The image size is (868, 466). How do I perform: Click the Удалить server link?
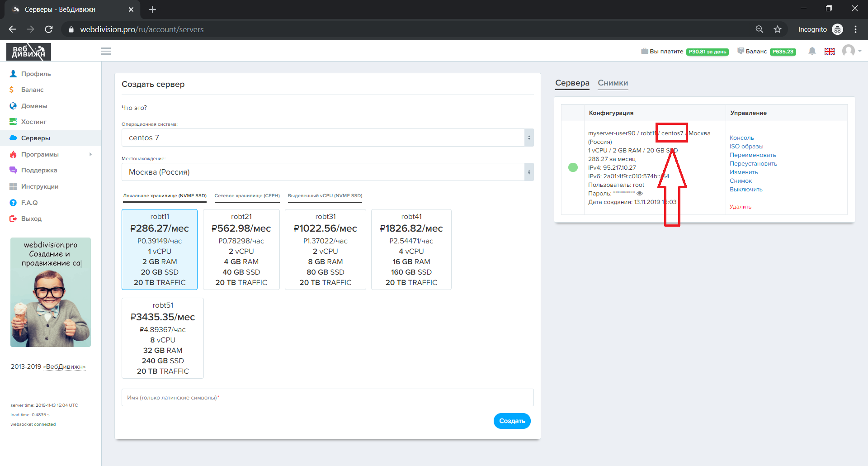click(x=740, y=207)
